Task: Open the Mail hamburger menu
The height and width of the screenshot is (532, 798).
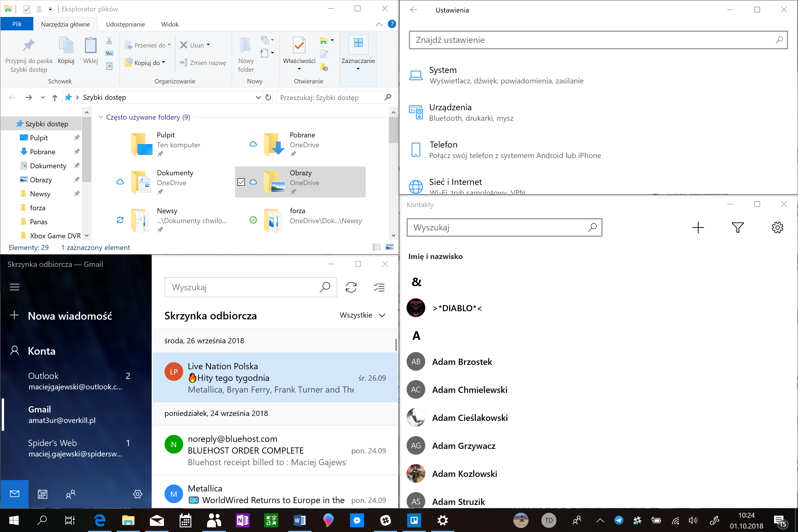Action: pos(15,287)
